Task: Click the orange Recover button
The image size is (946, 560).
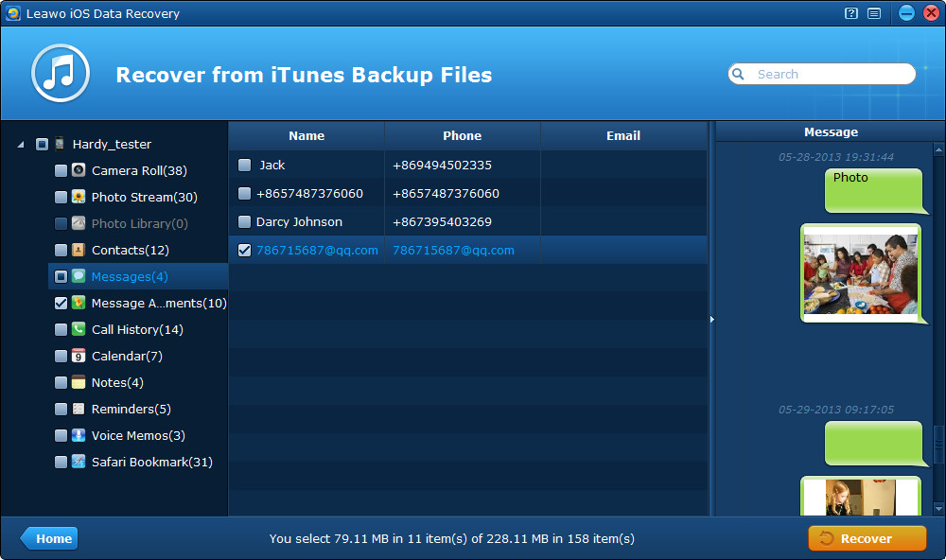Action: click(867, 538)
